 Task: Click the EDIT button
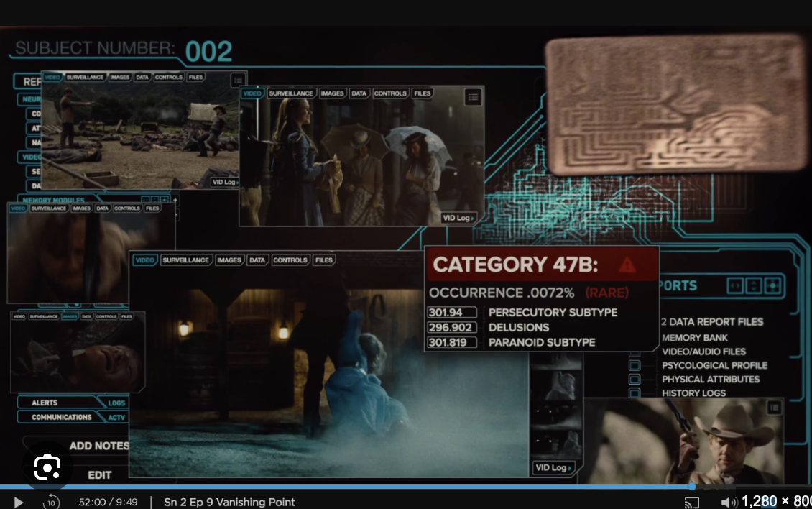[x=99, y=474]
